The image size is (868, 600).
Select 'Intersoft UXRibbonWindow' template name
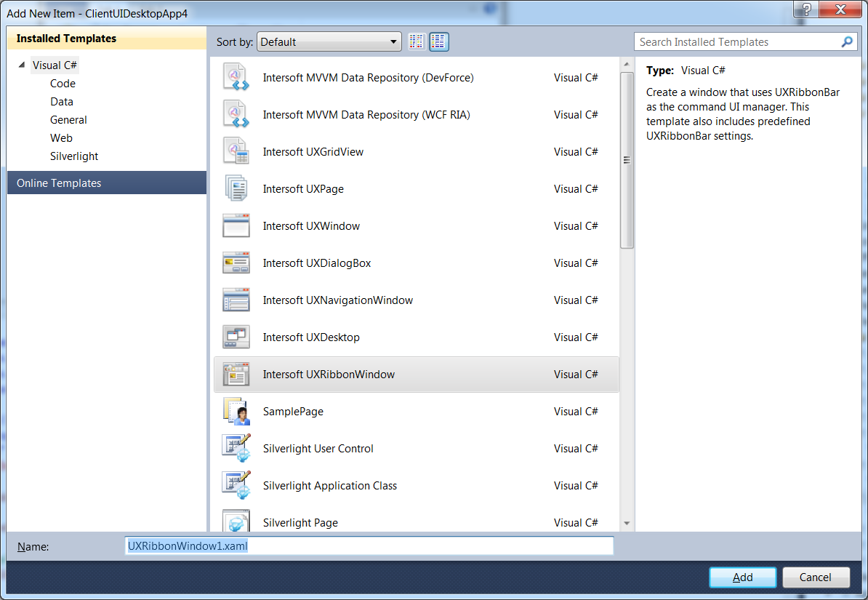(x=329, y=375)
